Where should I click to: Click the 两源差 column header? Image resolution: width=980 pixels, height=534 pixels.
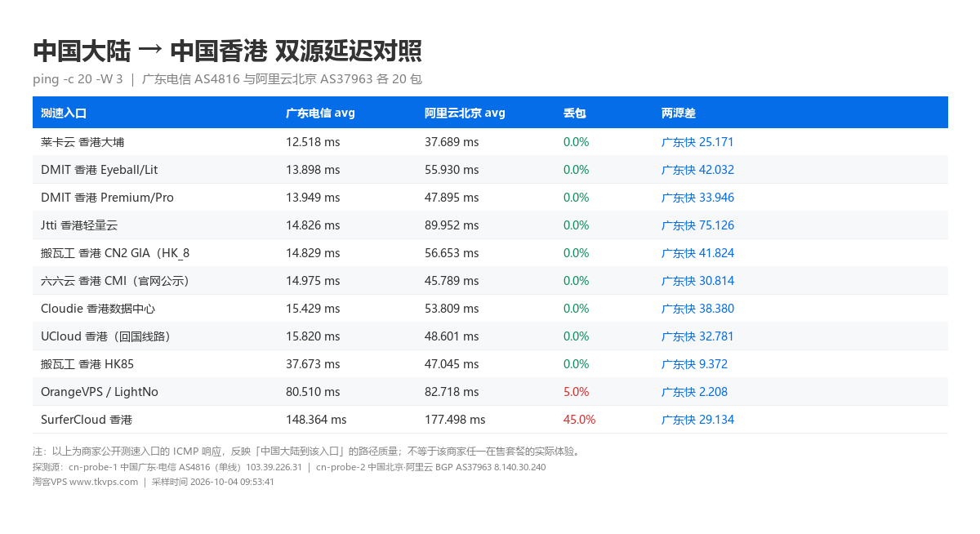(679, 113)
